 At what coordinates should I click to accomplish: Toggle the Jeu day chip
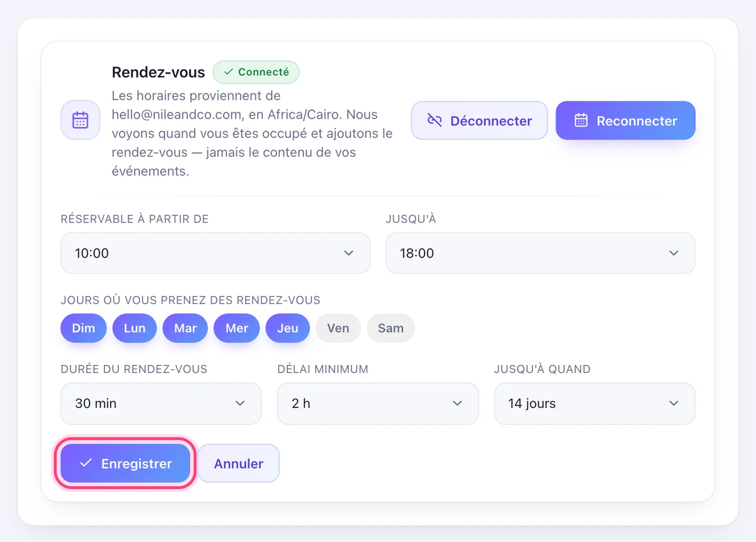[x=288, y=328]
